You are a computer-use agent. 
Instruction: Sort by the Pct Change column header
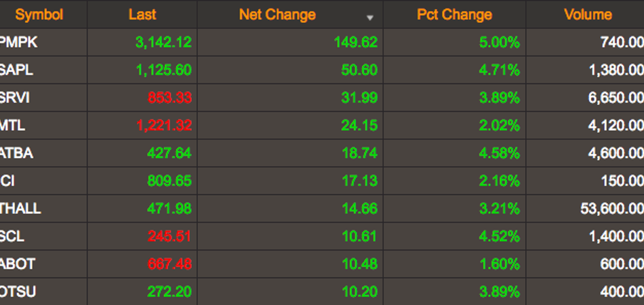click(x=454, y=15)
